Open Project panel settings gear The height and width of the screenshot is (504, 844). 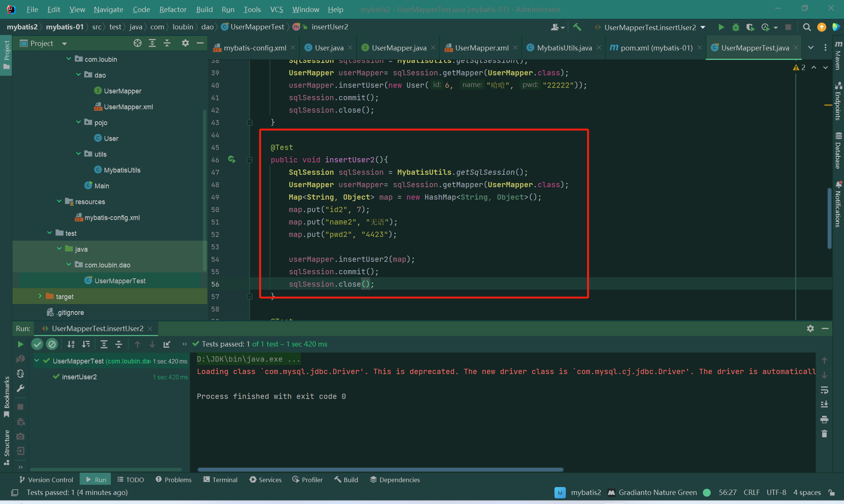(x=185, y=43)
